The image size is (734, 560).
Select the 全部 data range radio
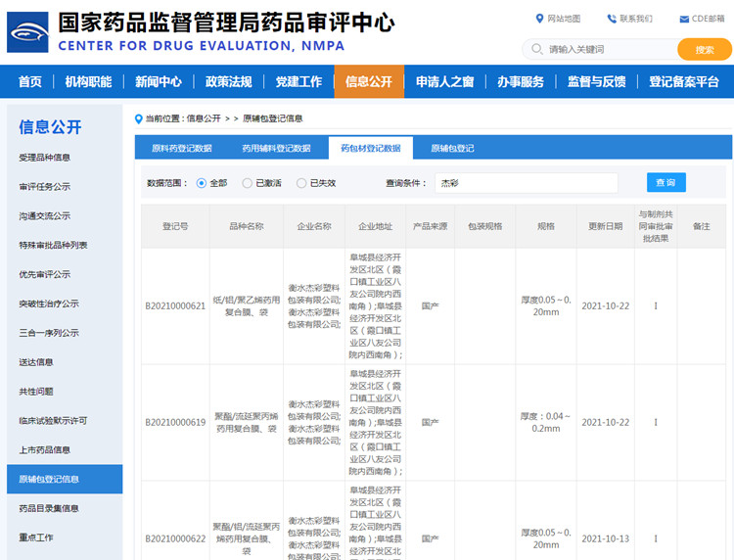[202, 183]
